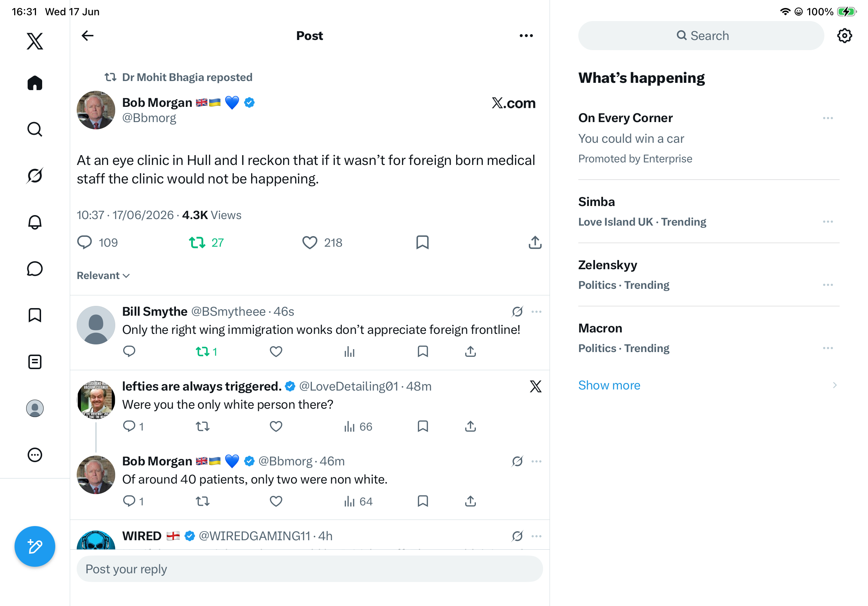Expand the Relevant reply sorting dropdown
The height and width of the screenshot is (606, 868).
(x=103, y=275)
